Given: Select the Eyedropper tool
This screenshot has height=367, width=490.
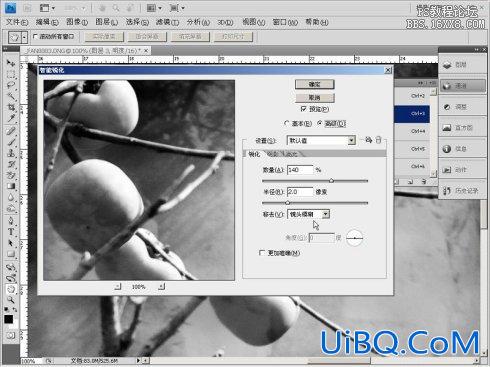Looking at the screenshot, I should [x=11, y=118].
